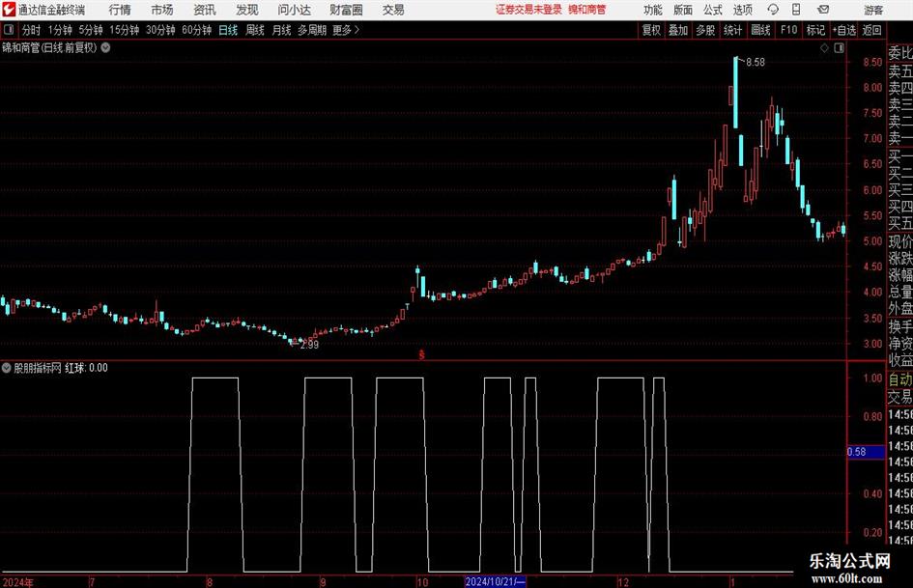Open the 发现 menu
The width and height of the screenshot is (913, 588).
[247, 10]
